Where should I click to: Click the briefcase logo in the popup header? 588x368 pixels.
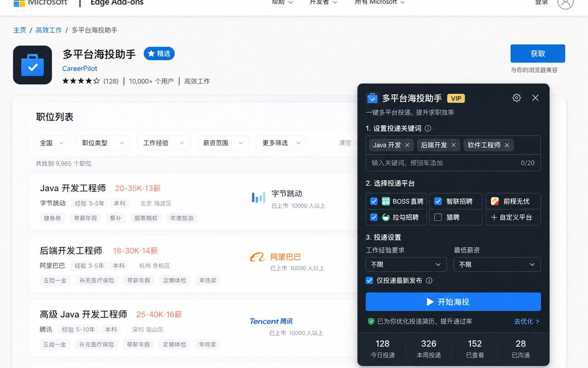coord(372,98)
